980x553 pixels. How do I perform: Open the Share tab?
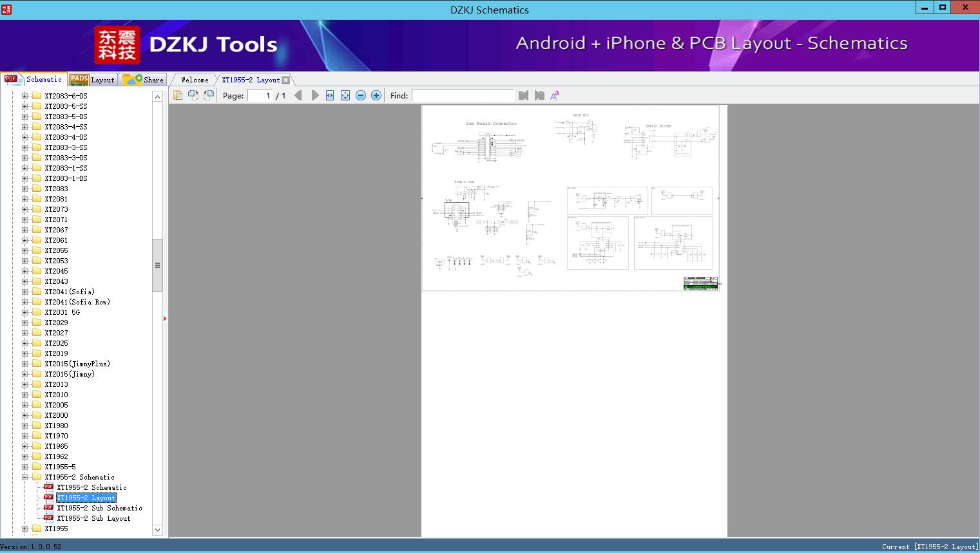tap(143, 79)
